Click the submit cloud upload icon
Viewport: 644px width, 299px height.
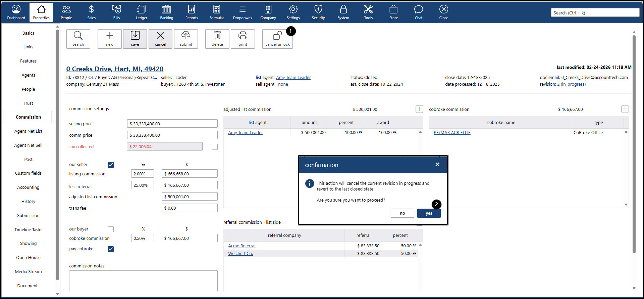(186, 36)
